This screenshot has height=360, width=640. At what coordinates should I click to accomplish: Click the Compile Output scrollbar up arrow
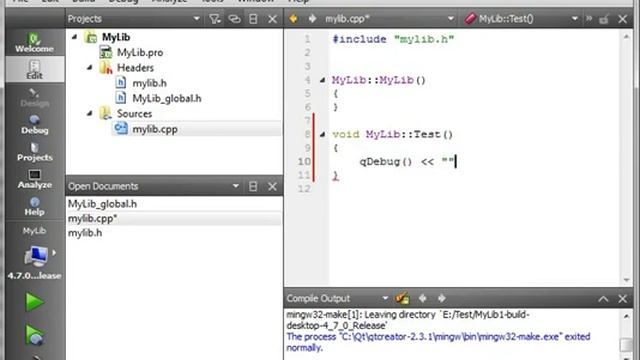[626, 316]
